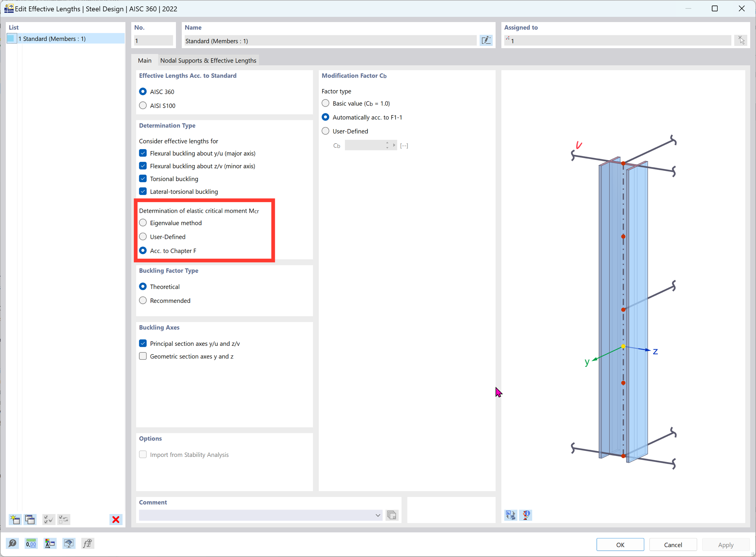Click the delete red X icon at bottom left
This screenshot has width=756, height=557.
pyautogui.click(x=116, y=520)
